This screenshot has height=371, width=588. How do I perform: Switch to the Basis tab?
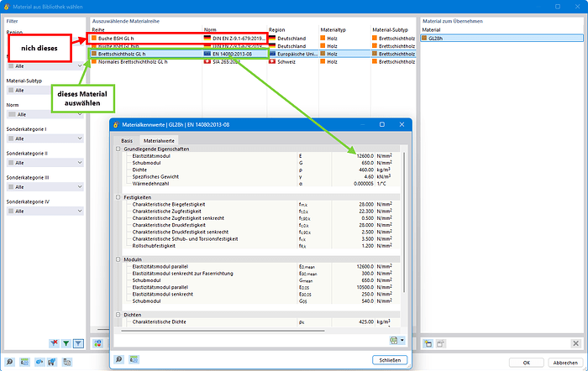(x=127, y=140)
